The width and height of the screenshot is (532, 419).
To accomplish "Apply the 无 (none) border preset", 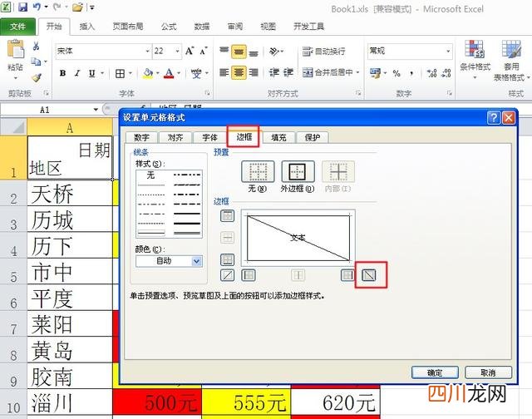I will point(258,171).
